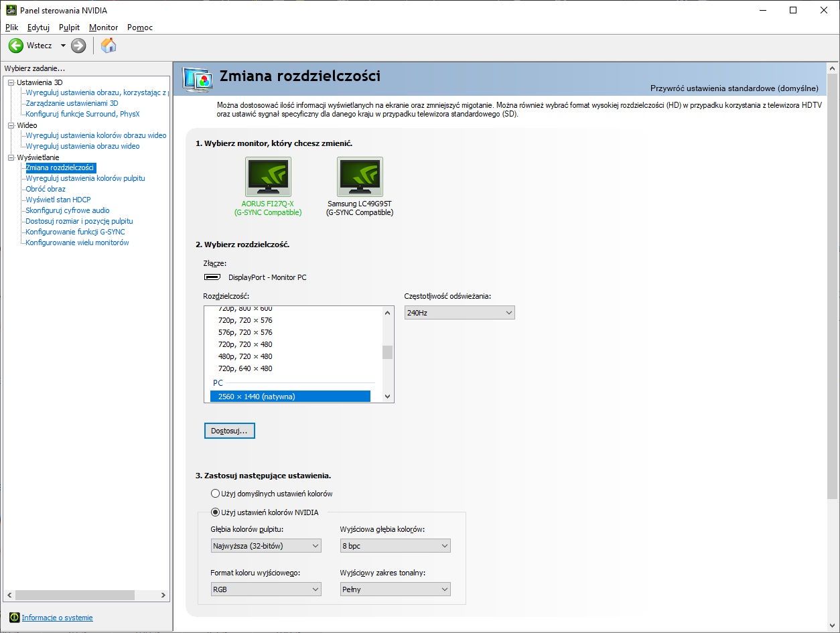This screenshot has height=633, width=840.
Task: Collapse the Wyświetlanie tree node
Action: point(11,157)
